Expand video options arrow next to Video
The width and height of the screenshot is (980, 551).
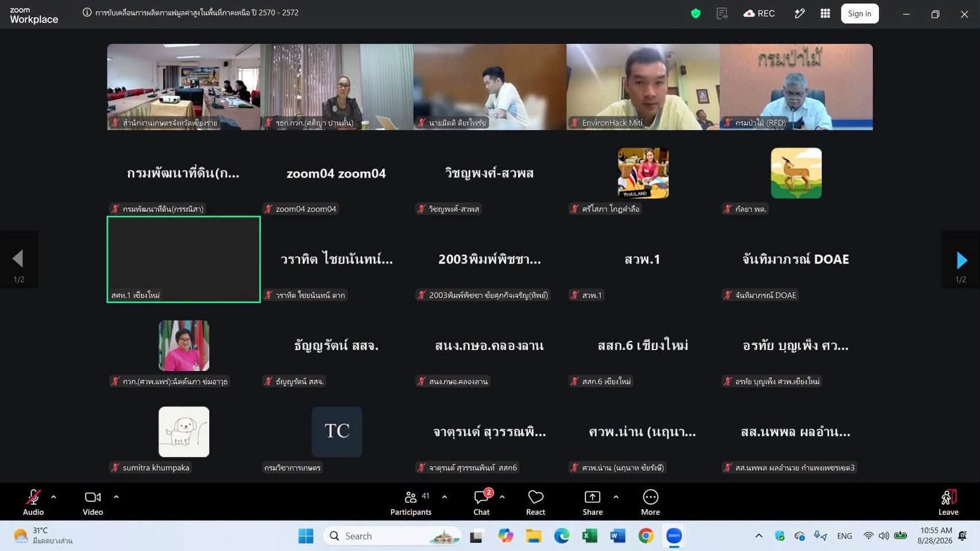[x=116, y=497]
